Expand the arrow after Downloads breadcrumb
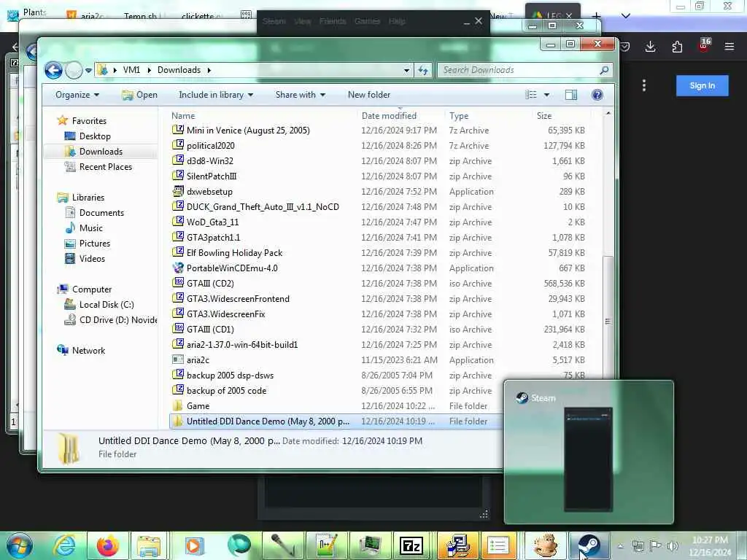 209,71
